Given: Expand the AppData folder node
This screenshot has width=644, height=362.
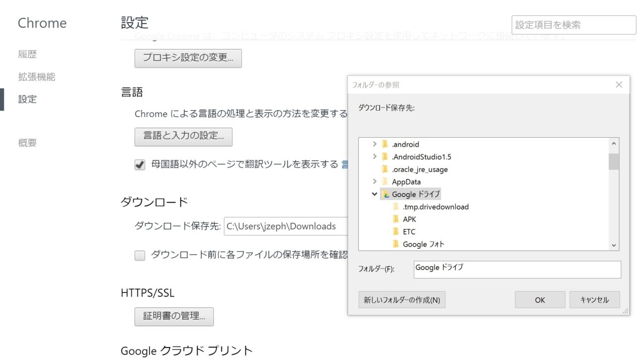Looking at the screenshot, I should point(374,182).
